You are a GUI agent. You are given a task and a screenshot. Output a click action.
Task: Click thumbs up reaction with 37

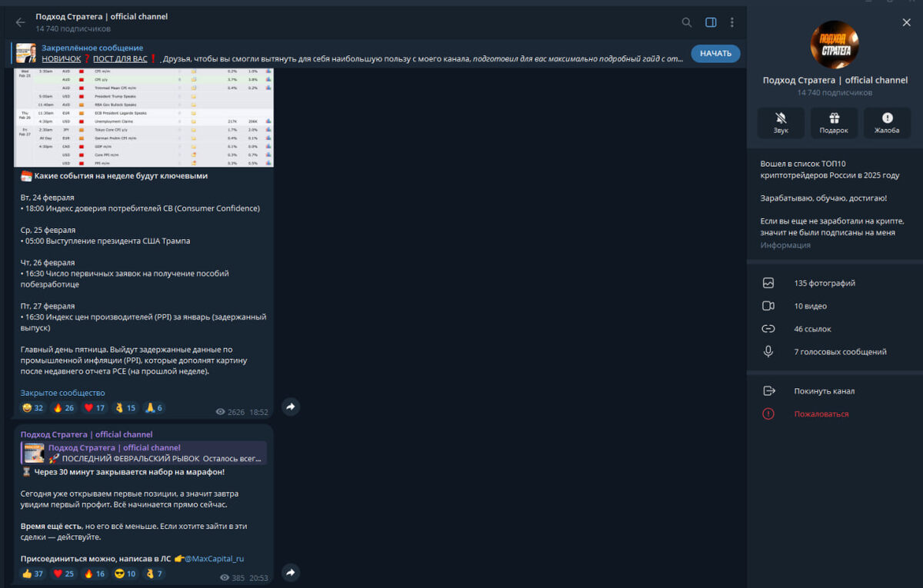coord(32,574)
